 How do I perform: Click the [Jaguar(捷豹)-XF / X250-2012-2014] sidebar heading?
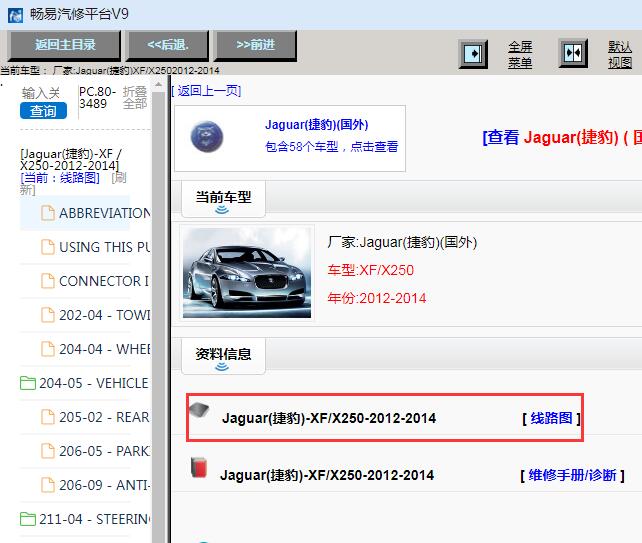pyautogui.click(x=71, y=159)
